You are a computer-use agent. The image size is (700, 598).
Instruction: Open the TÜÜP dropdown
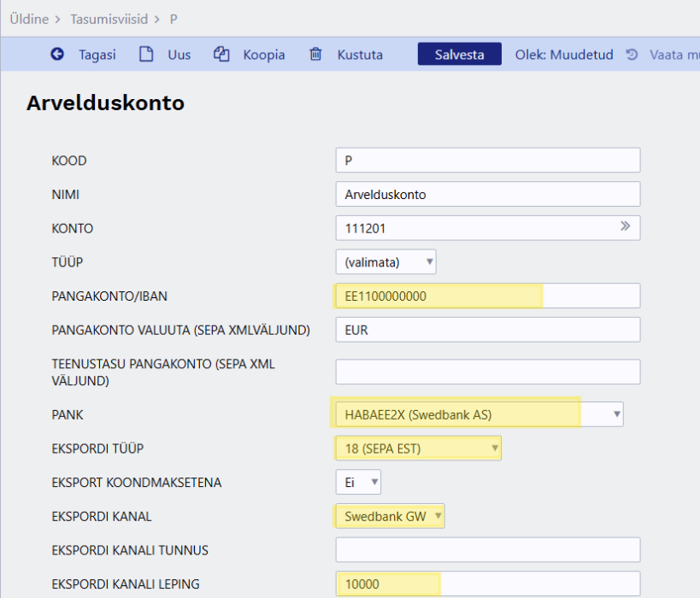pyautogui.click(x=385, y=261)
